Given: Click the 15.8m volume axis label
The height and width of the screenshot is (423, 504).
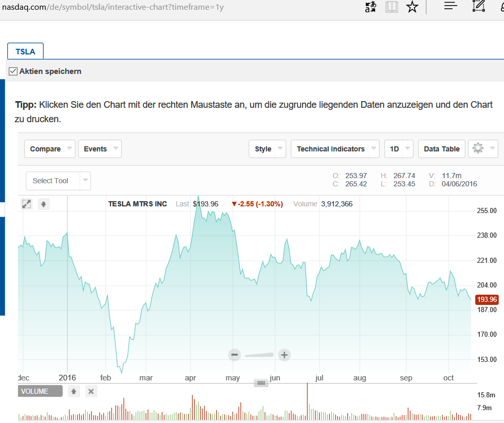Looking at the screenshot, I should [486, 395].
